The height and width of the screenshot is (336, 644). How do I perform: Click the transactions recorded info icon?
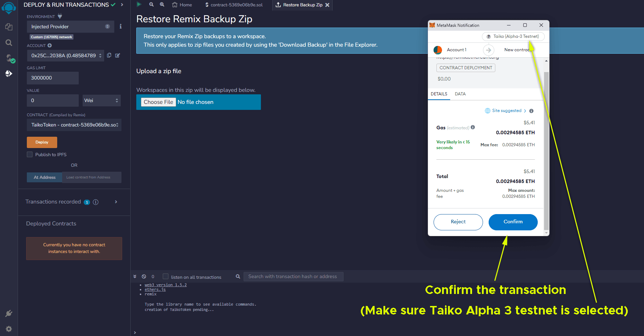[x=96, y=202]
